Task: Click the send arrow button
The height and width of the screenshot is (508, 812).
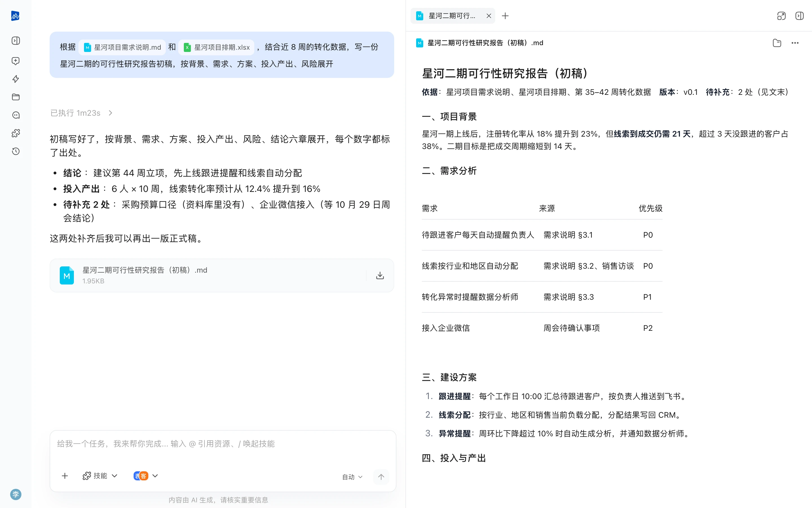Action: tap(381, 477)
